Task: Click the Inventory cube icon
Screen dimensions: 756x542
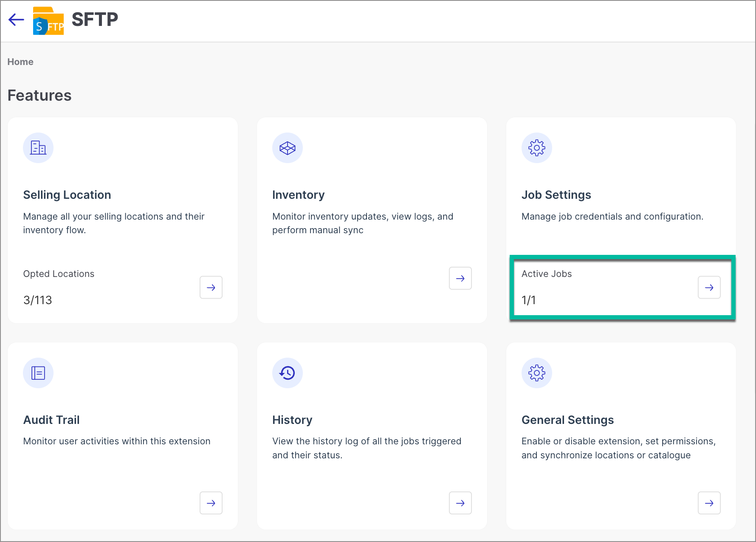Action: point(288,148)
